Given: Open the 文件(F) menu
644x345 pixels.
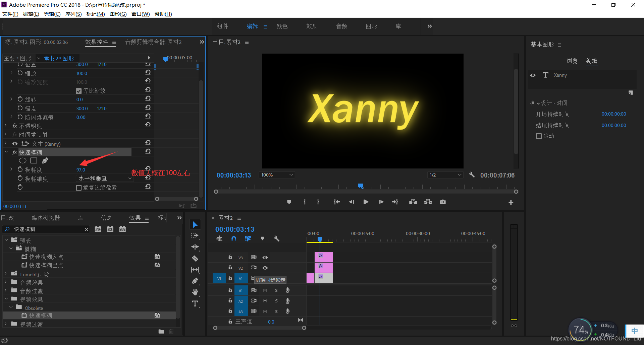Looking at the screenshot, I should 10,14.
